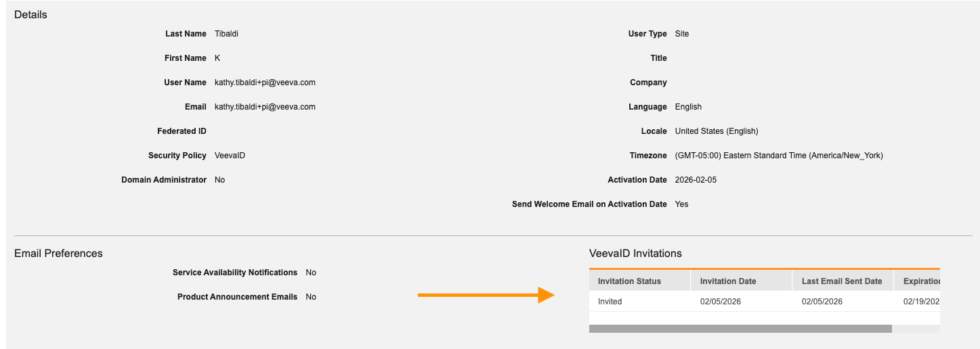Screen dimensions: 980x349
Task: Click the VeevaID Invitations section heading
Action: 635,254
